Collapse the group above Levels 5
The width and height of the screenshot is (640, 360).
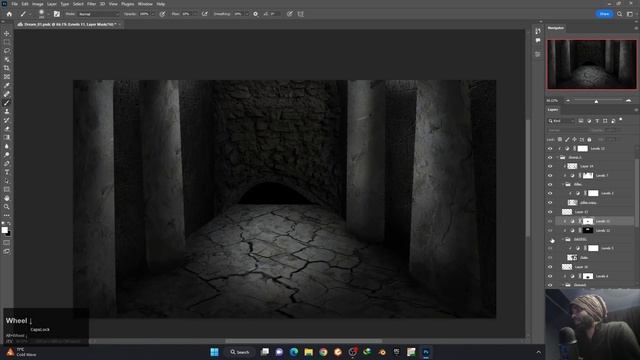(563, 240)
